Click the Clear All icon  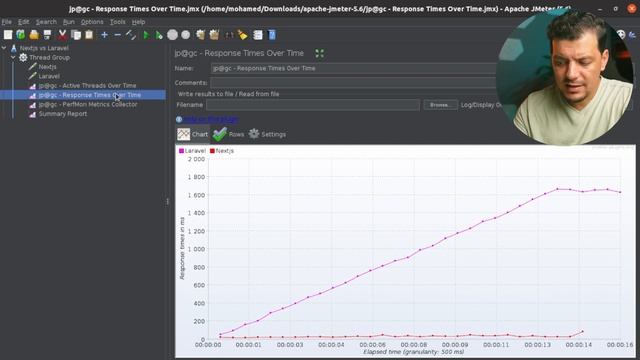pyautogui.click(x=214, y=35)
